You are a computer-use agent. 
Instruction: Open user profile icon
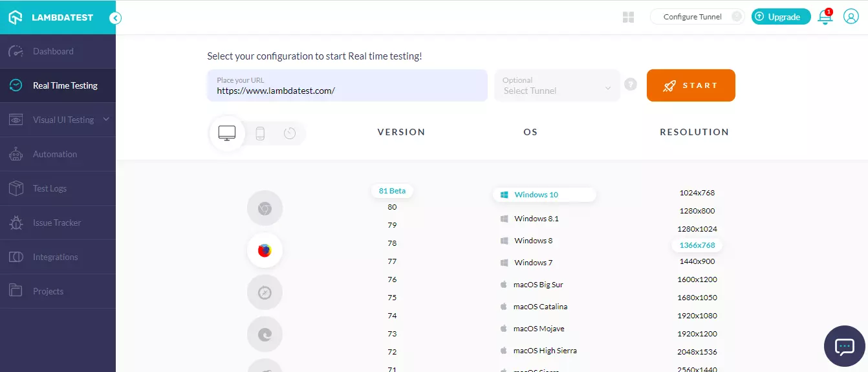(851, 17)
